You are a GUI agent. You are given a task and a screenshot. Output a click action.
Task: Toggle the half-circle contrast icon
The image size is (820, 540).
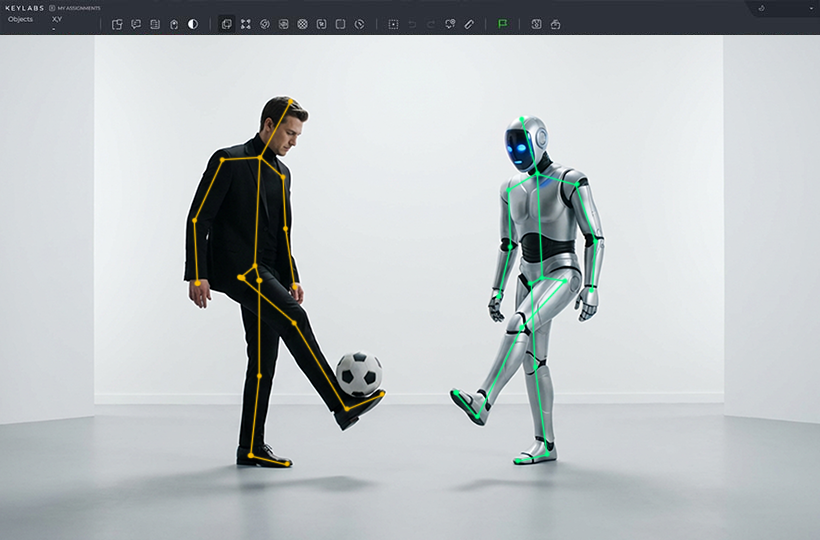click(x=193, y=24)
